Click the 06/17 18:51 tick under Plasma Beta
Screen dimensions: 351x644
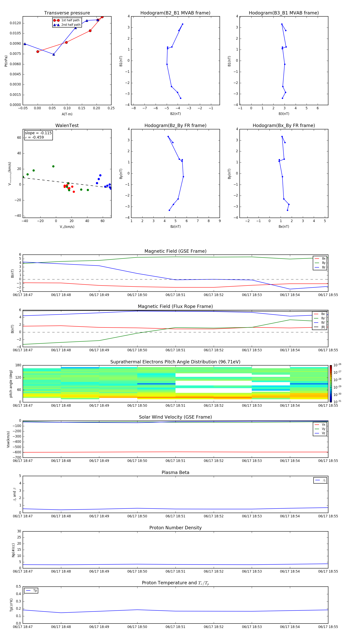175,516
